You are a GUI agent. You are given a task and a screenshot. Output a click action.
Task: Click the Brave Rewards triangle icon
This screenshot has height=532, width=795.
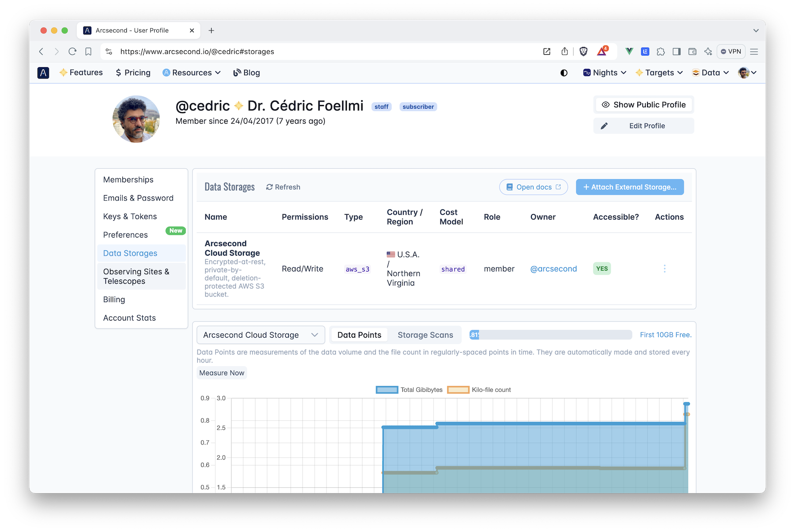coord(602,51)
